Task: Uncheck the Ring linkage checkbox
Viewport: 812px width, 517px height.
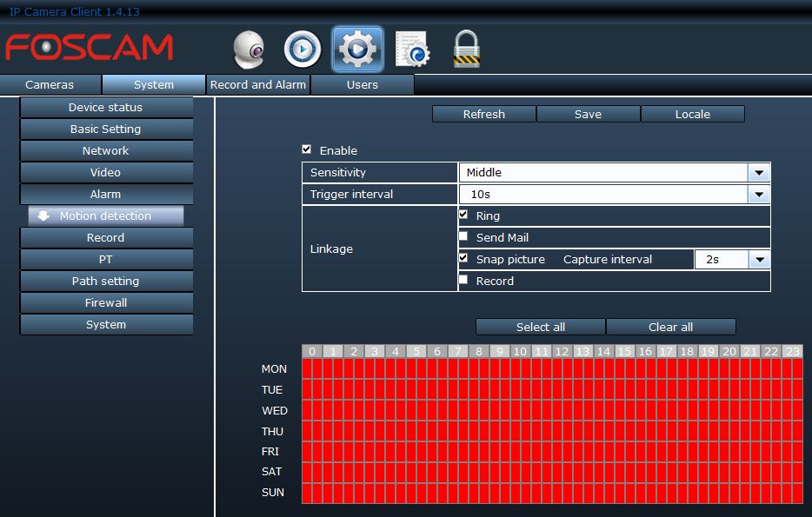Action: [x=463, y=215]
